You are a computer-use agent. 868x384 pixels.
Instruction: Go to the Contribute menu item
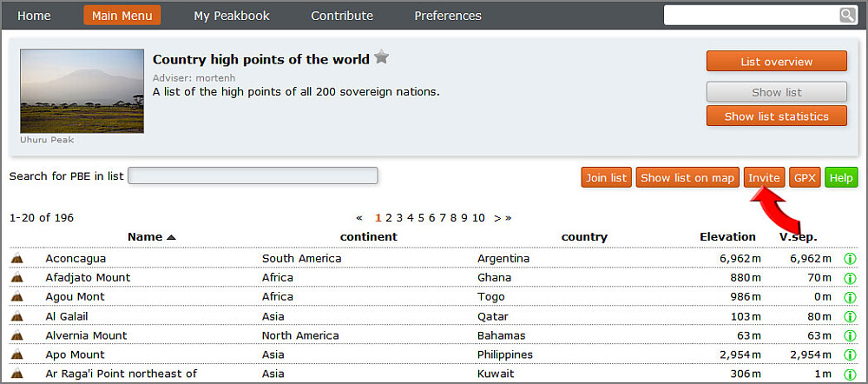(342, 16)
